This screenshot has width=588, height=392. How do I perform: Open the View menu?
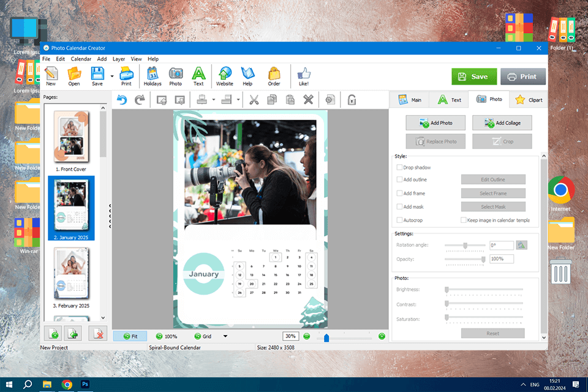coord(136,59)
